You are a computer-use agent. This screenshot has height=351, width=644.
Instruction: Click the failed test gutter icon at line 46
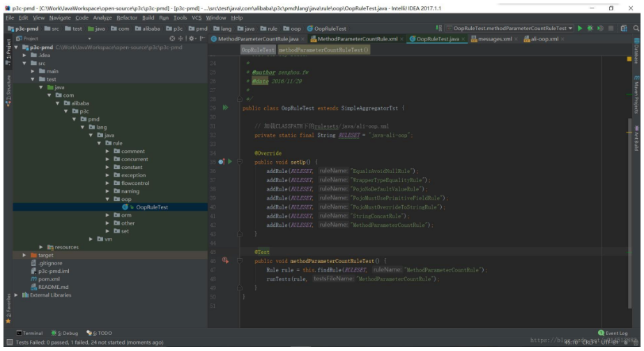click(225, 260)
